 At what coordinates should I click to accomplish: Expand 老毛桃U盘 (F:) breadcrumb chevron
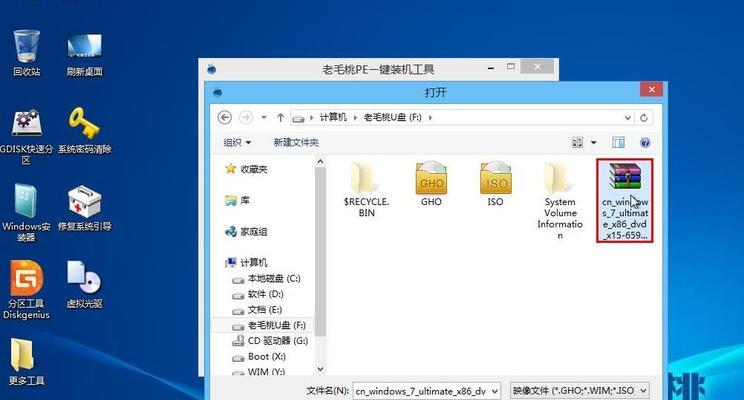[430, 117]
